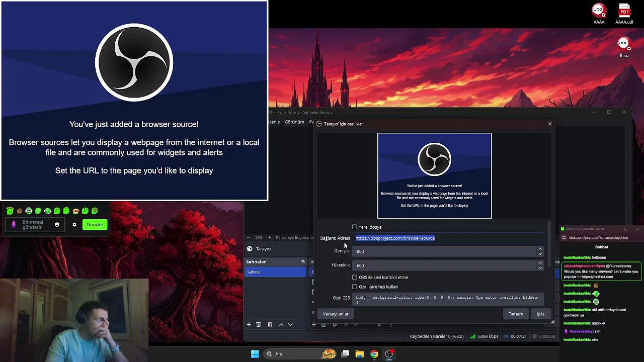Image resolution: width=644 pixels, height=362 pixels.
Task: Open OBS Studio from the taskbar
Action: pyautogui.click(x=389, y=354)
